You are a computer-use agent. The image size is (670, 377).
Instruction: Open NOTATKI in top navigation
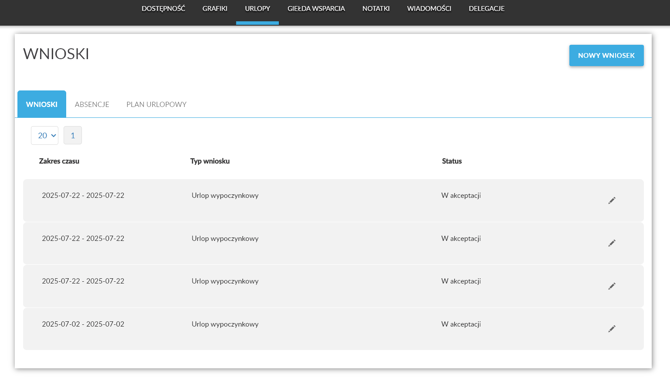point(376,9)
